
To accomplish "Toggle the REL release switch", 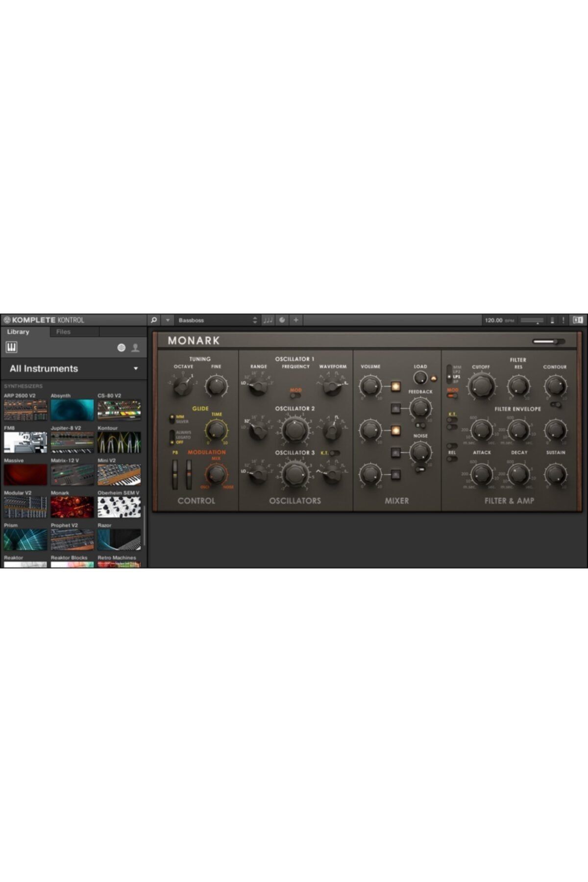I will [x=452, y=459].
